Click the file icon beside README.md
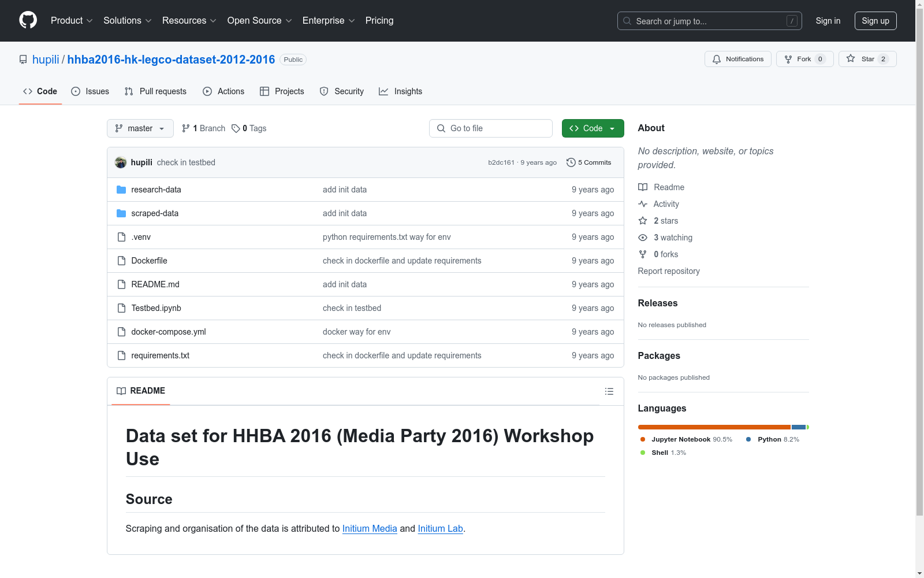 121,284
